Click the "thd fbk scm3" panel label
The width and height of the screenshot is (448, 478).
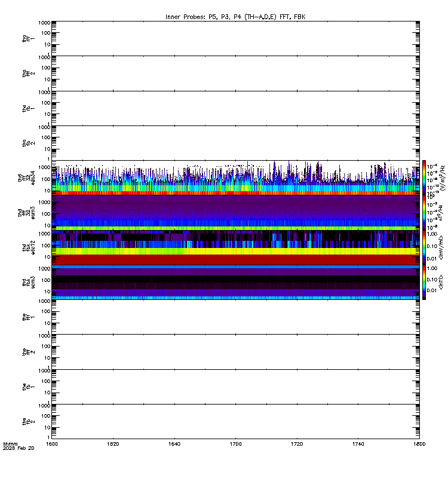28,282
